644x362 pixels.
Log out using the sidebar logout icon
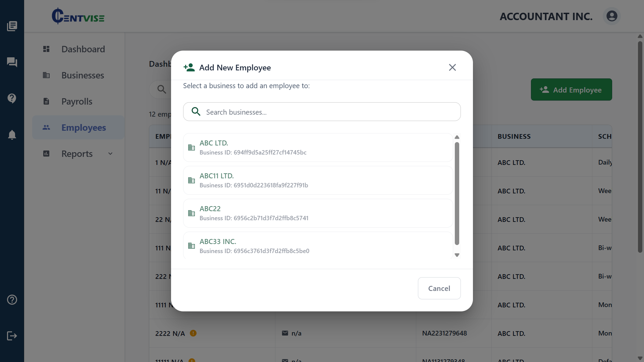point(12,336)
